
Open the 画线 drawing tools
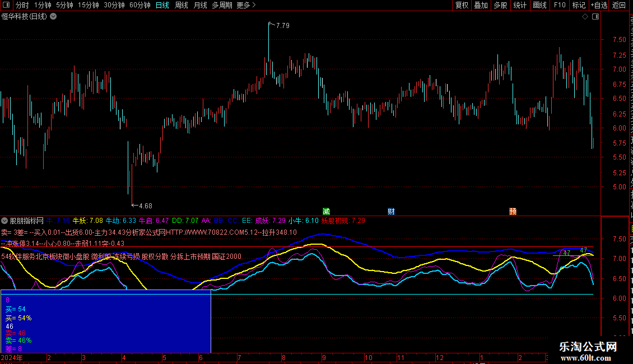539,5
